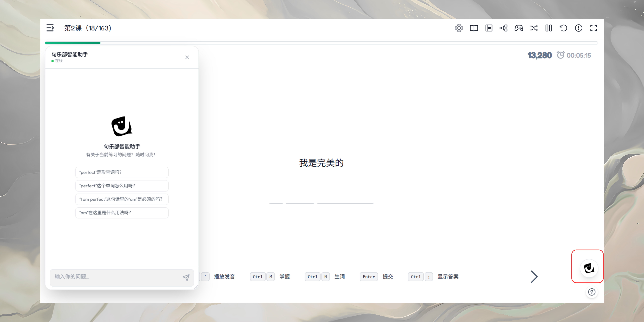Image resolution: width=644 pixels, height=322 pixels.
Task: Click the exclamation report icon
Action: [x=578, y=28]
